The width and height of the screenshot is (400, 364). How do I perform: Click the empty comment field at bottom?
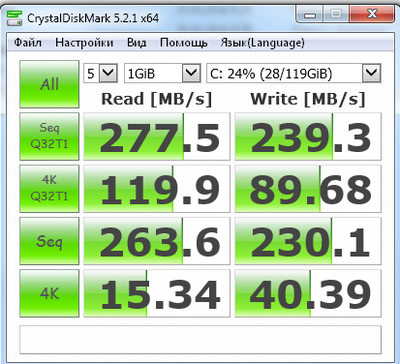[x=200, y=339]
